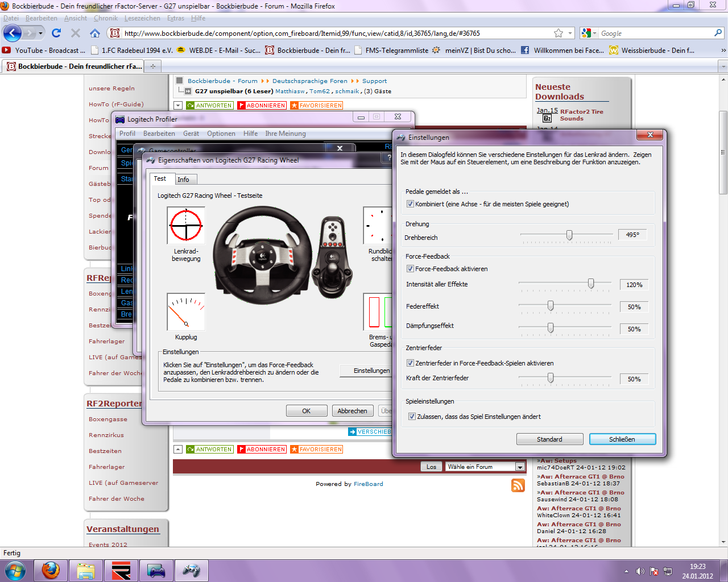Click the Drehbereich slider handle
The image size is (728, 582).
point(569,235)
